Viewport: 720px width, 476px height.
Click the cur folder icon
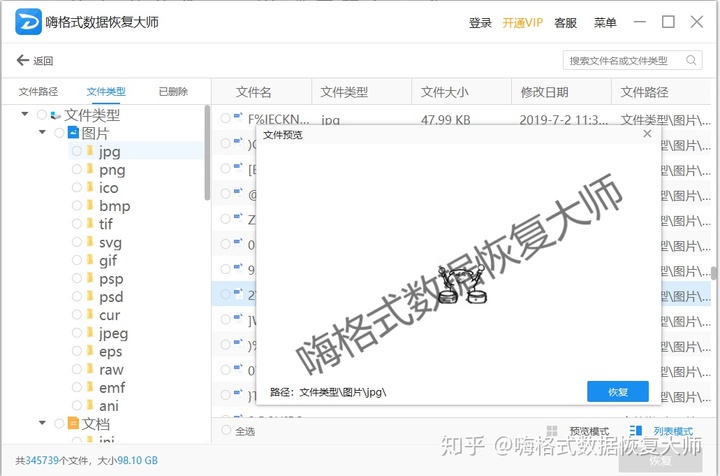tap(90, 314)
